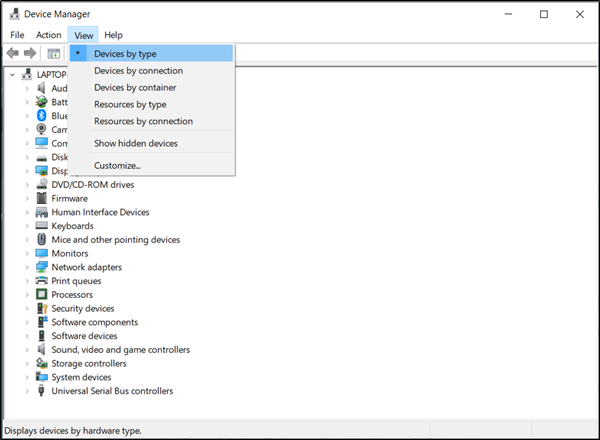The height and width of the screenshot is (440, 600).
Task: Collapse the LAPTOP root node
Action: pos(13,75)
